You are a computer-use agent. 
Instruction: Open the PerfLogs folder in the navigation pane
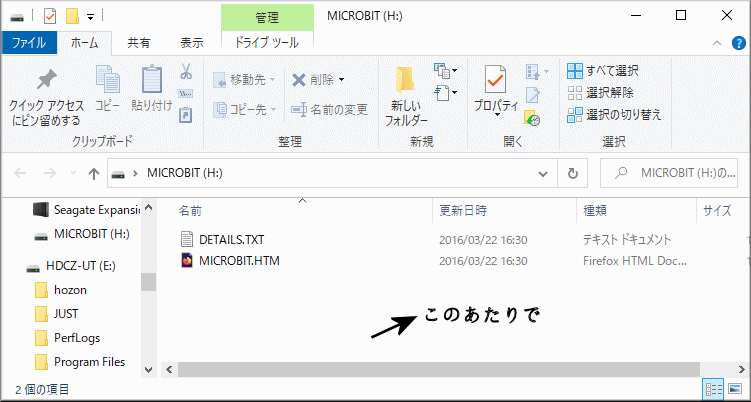tap(68, 338)
